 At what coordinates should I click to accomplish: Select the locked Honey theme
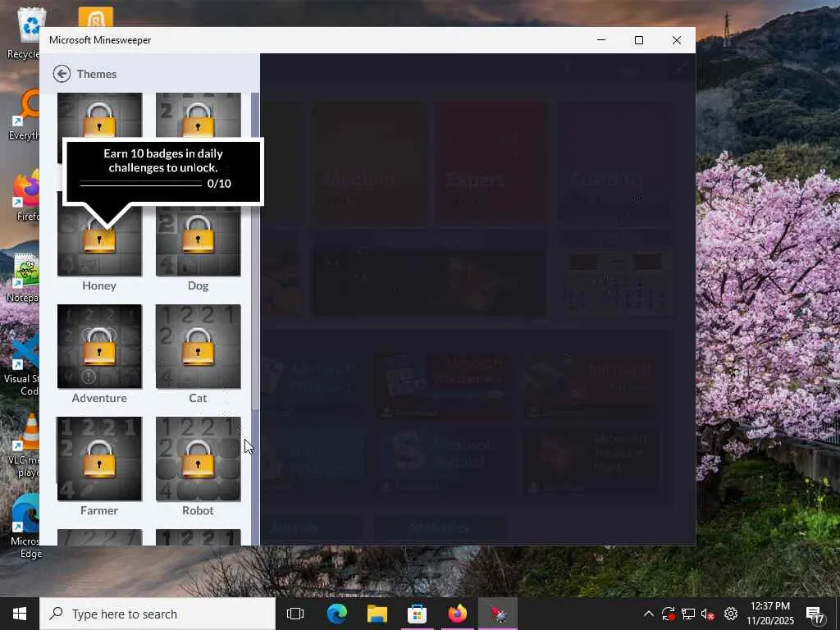[x=99, y=240]
